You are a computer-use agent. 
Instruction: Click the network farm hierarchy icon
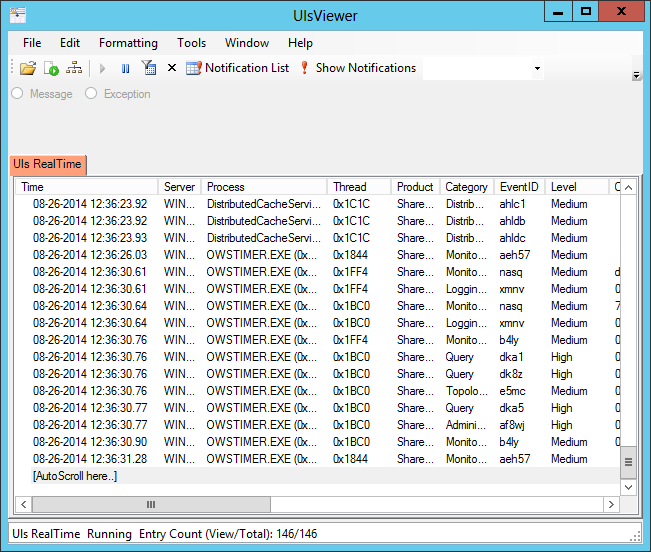74,68
